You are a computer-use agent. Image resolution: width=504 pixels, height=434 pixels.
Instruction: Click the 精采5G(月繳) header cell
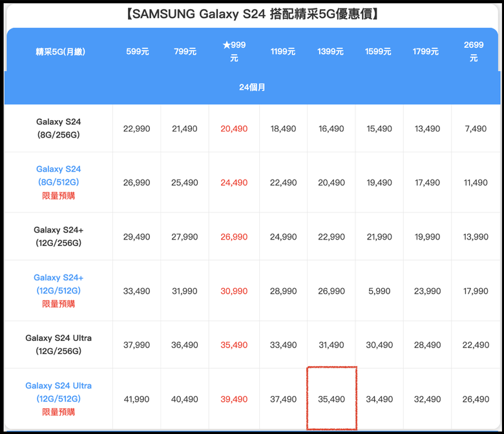tap(61, 52)
